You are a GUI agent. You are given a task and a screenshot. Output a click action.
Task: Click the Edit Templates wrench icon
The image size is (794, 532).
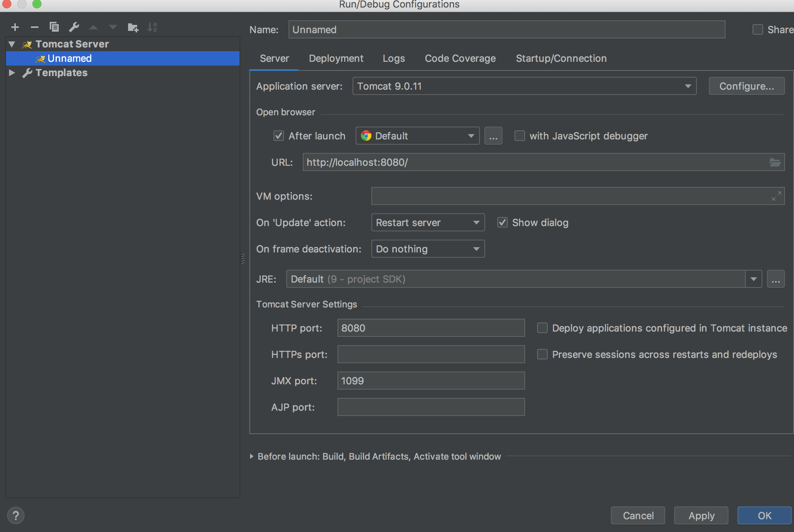(74, 27)
